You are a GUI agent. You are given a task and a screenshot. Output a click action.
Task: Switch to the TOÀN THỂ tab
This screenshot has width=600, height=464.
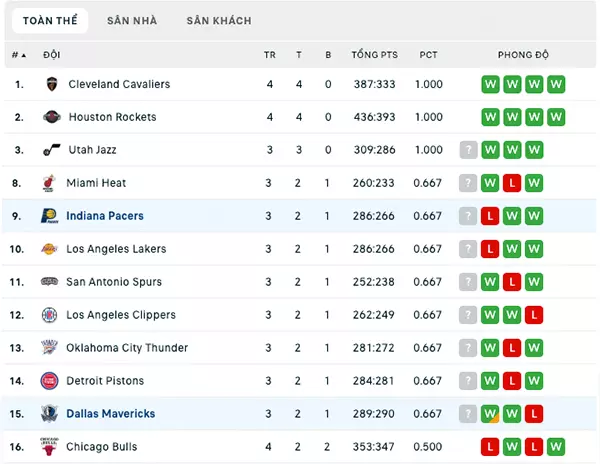coord(50,21)
